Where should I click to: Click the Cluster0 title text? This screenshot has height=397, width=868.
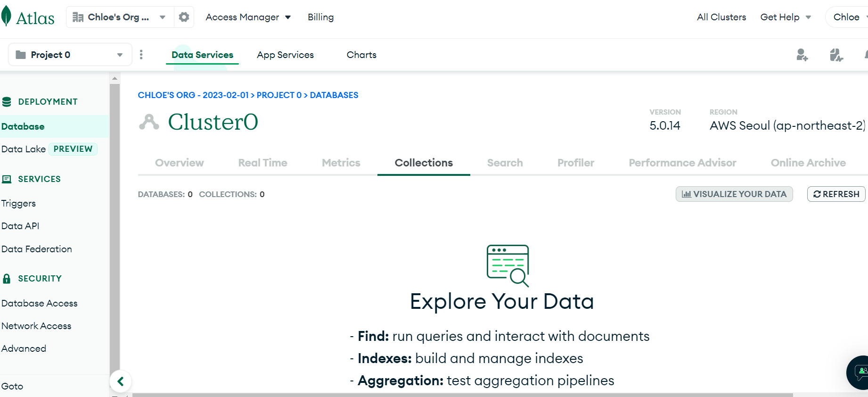pyautogui.click(x=213, y=122)
